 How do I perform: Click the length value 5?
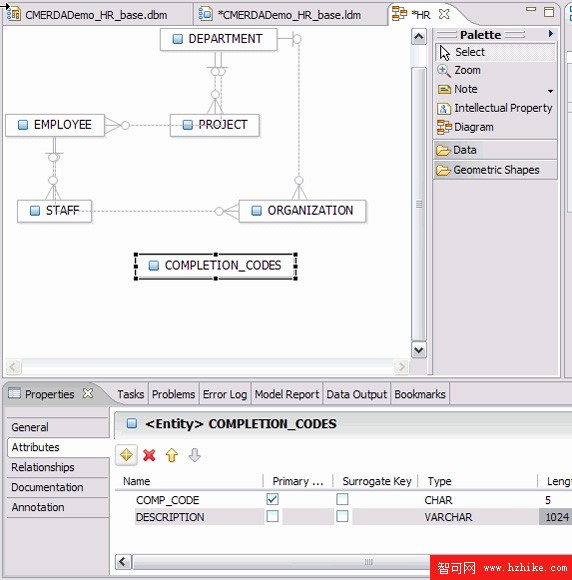coord(548,500)
